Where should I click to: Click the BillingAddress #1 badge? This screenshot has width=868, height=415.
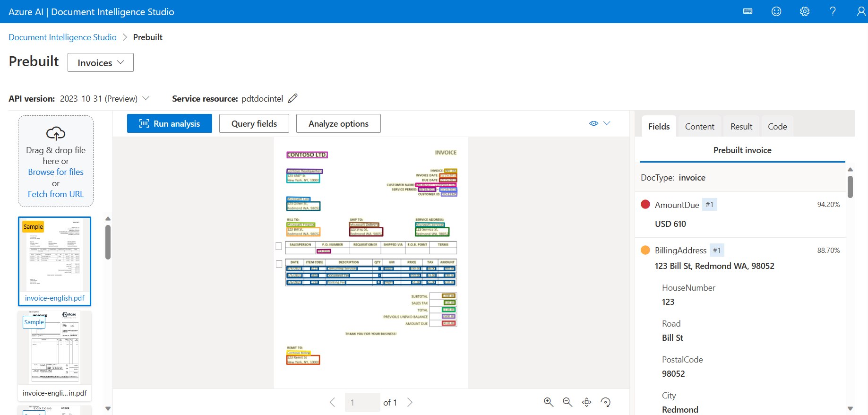pyautogui.click(x=717, y=250)
